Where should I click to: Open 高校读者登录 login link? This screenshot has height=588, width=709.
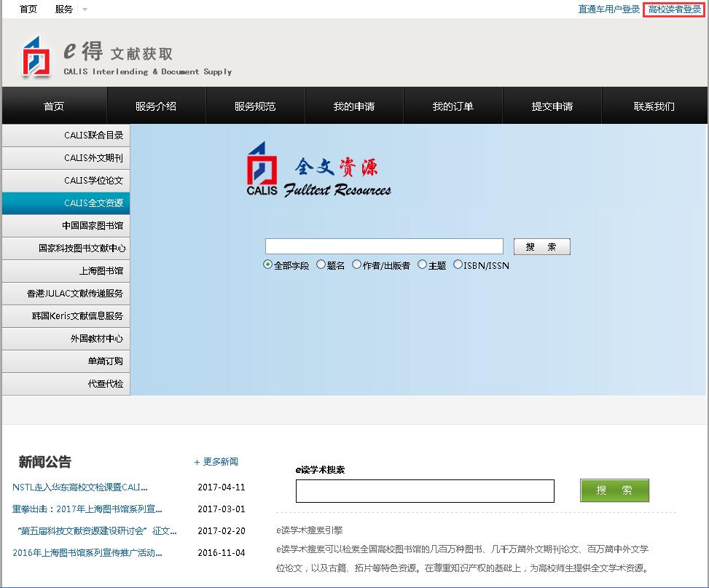pos(674,9)
